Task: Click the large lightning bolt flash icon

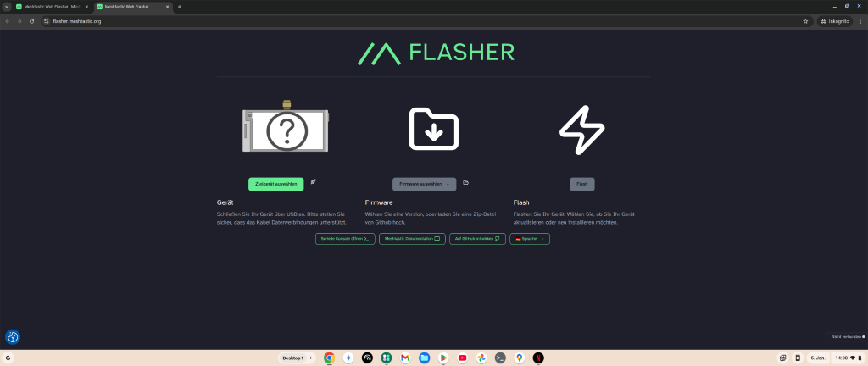Action: coord(581,130)
